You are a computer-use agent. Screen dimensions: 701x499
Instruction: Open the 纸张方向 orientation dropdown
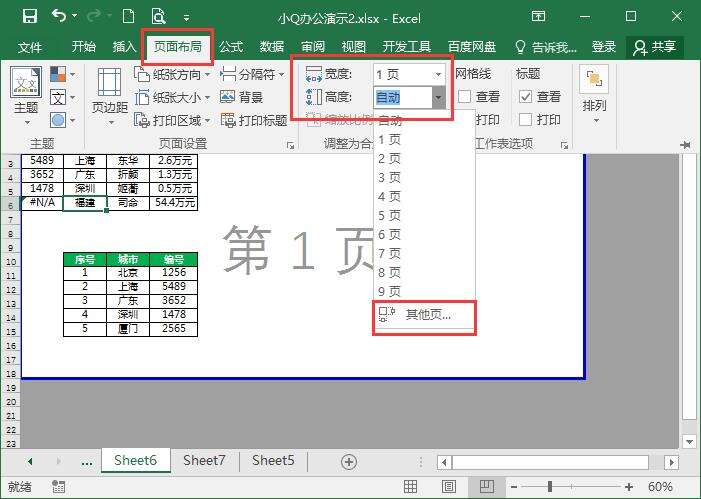[x=172, y=75]
